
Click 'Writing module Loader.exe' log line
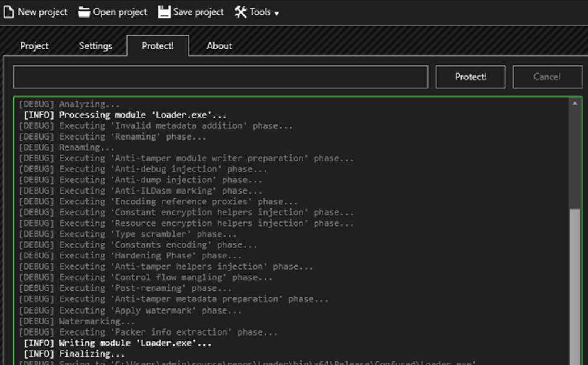118,343
